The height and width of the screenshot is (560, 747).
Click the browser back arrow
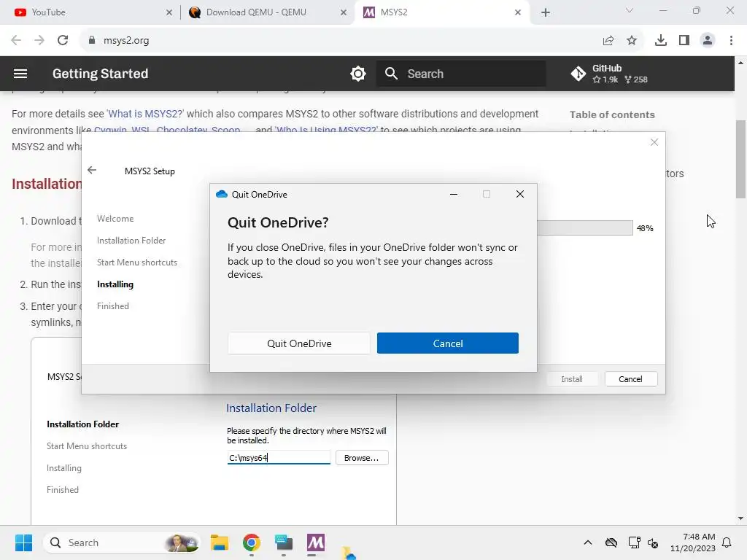[16, 41]
